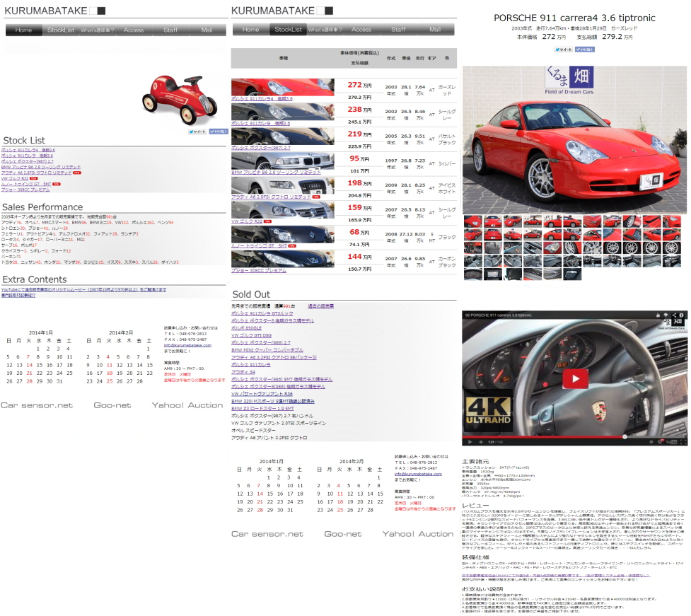This screenshot has height=616, width=691.
Task: Click the thumbs-up icon in the video title bar
Action: coord(658,315)
